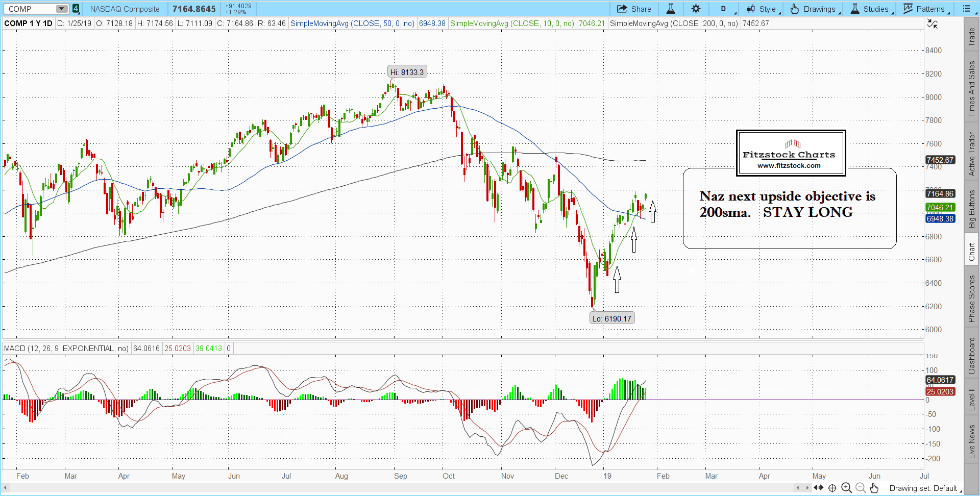Click the zoom in magnifier icon
Screen dimensions: 980x496
pyautogui.click(x=846, y=488)
